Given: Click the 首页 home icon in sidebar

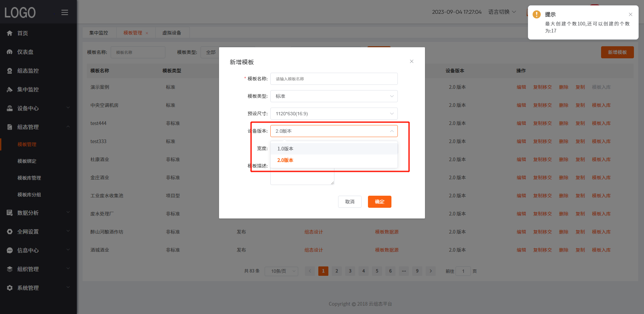Looking at the screenshot, I should pyautogui.click(x=10, y=33).
